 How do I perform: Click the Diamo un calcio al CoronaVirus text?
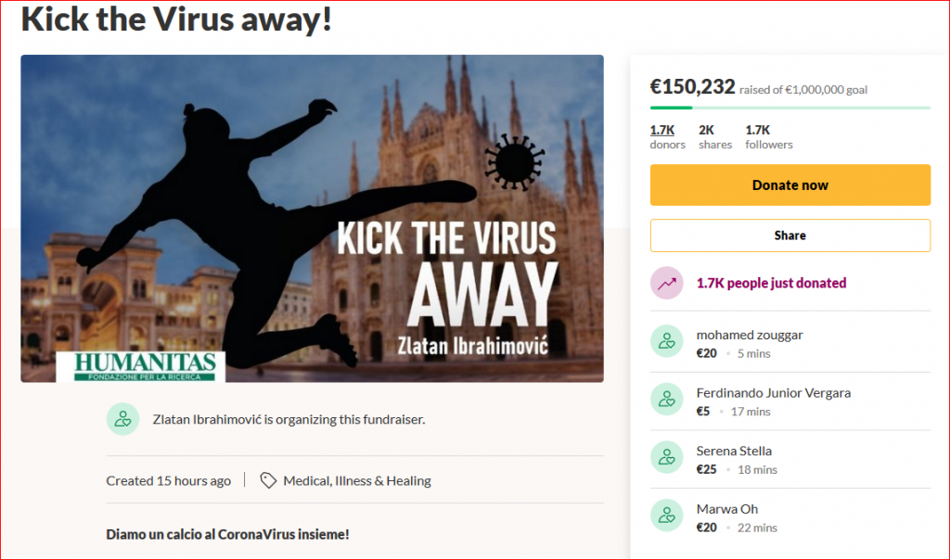(227, 534)
